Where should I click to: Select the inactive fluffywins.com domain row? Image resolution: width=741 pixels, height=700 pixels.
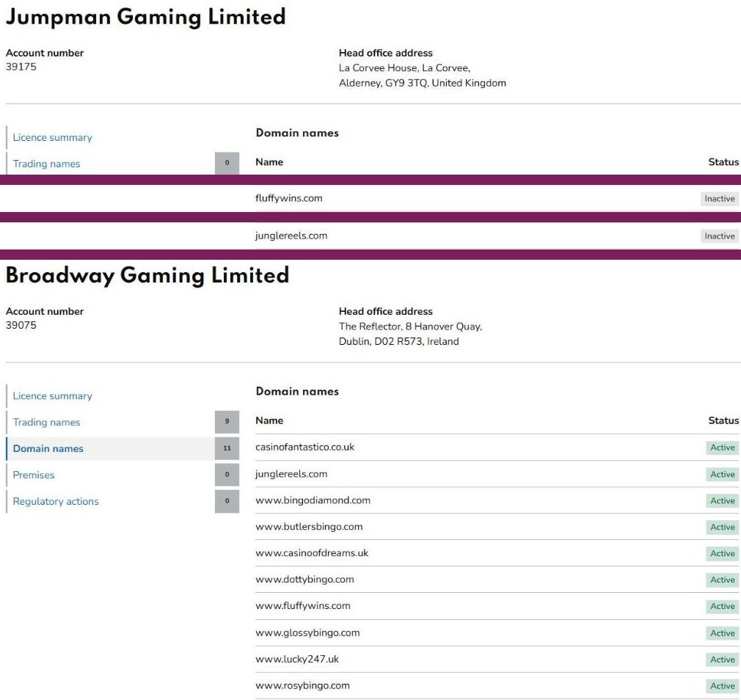[x=497, y=199]
